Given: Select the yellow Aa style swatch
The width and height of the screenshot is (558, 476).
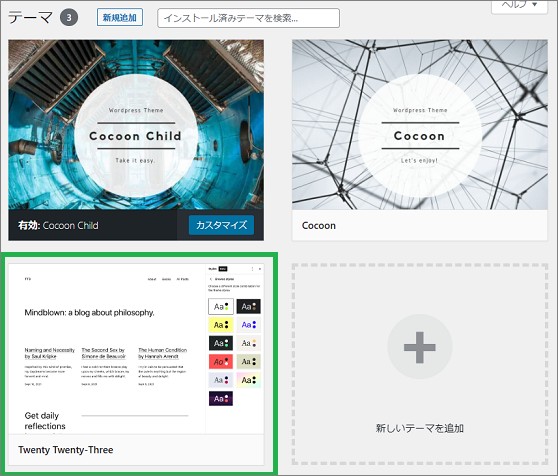Looking at the screenshot, I should [221, 325].
